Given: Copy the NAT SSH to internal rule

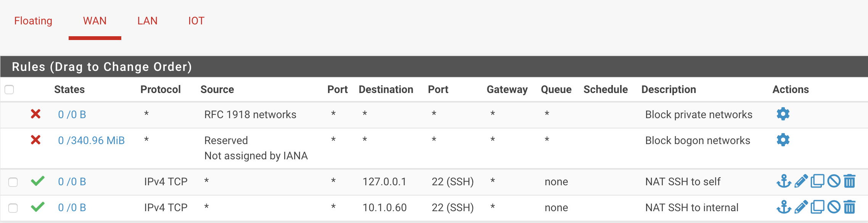Looking at the screenshot, I should pos(817,207).
